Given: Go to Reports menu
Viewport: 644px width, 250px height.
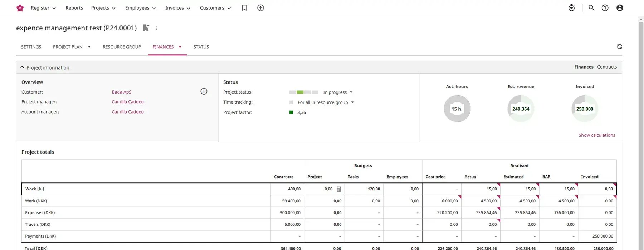Looking at the screenshot, I should (74, 8).
